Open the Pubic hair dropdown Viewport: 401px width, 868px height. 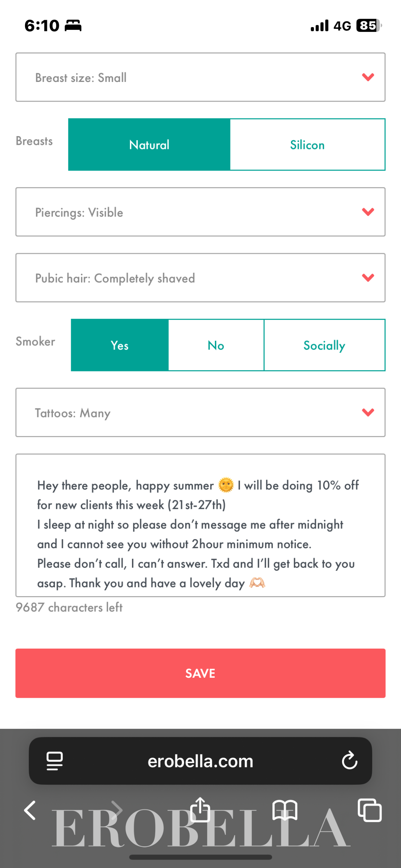[200, 278]
